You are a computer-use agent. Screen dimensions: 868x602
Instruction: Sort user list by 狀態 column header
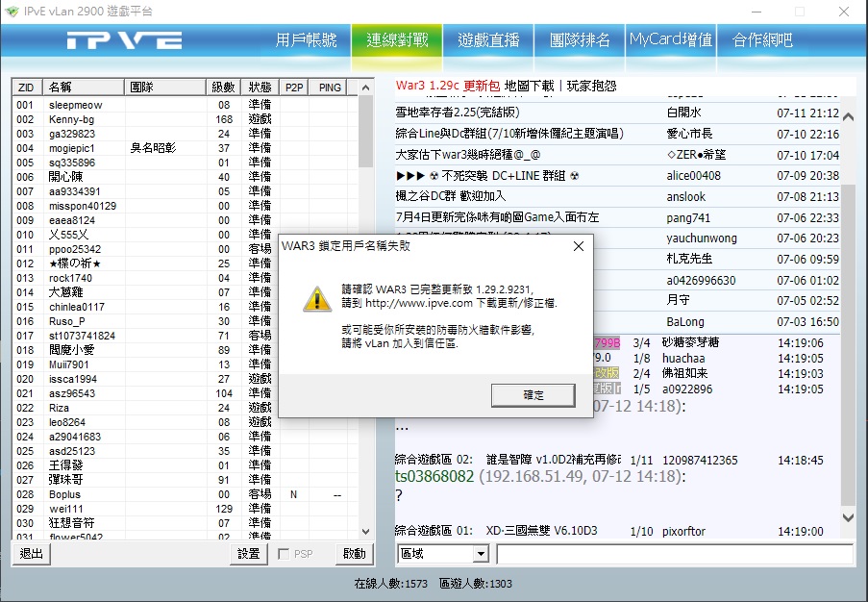[260, 88]
